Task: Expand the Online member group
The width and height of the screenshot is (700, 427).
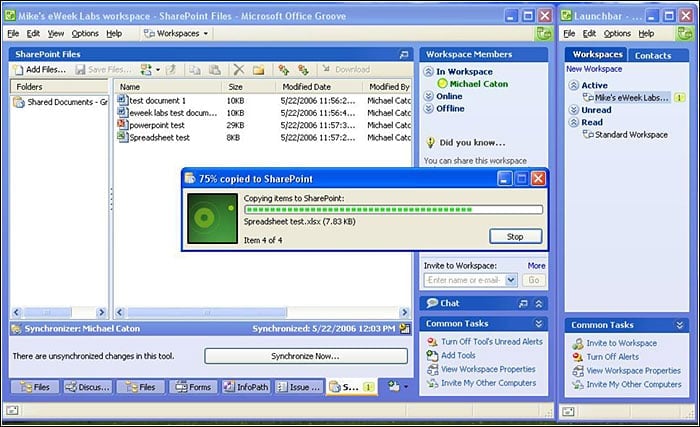Action: tap(429, 96)
